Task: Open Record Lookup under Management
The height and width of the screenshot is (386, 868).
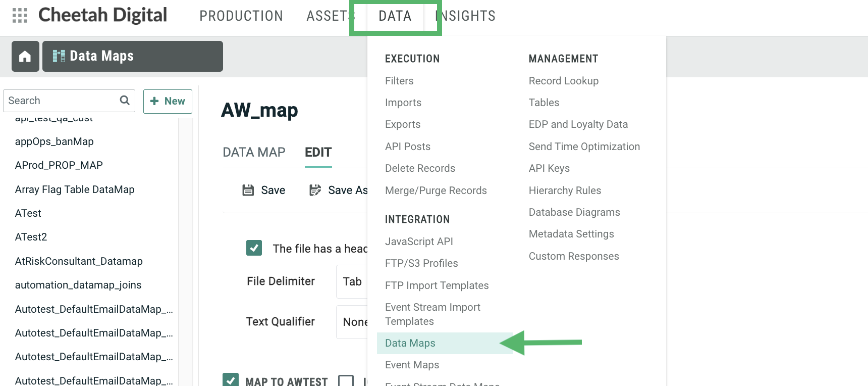Action: [563, 81]
